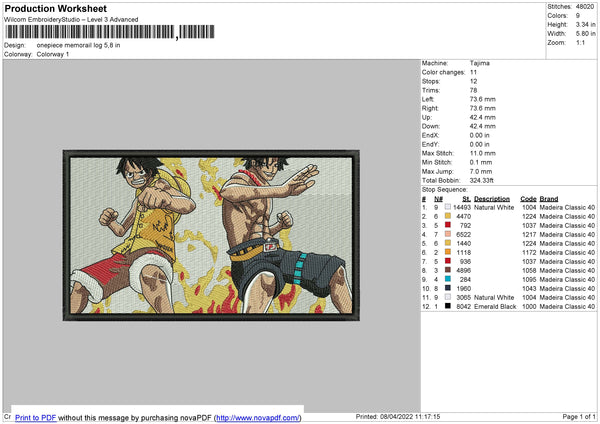This screenshot has width=600, height=424.
Task: Click the 'Production Worksheet' title
Action: tap(55, 8)
